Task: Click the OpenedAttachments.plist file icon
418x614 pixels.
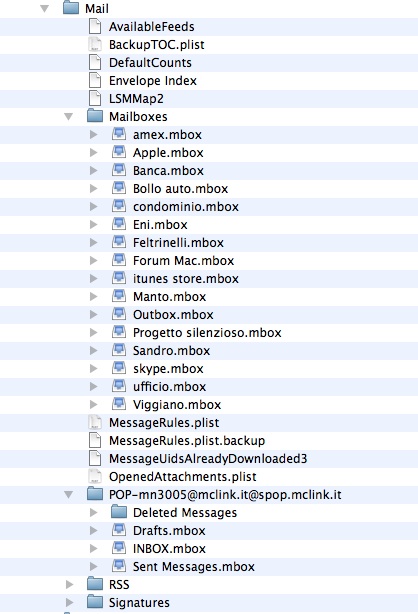Action: [95, 476]
